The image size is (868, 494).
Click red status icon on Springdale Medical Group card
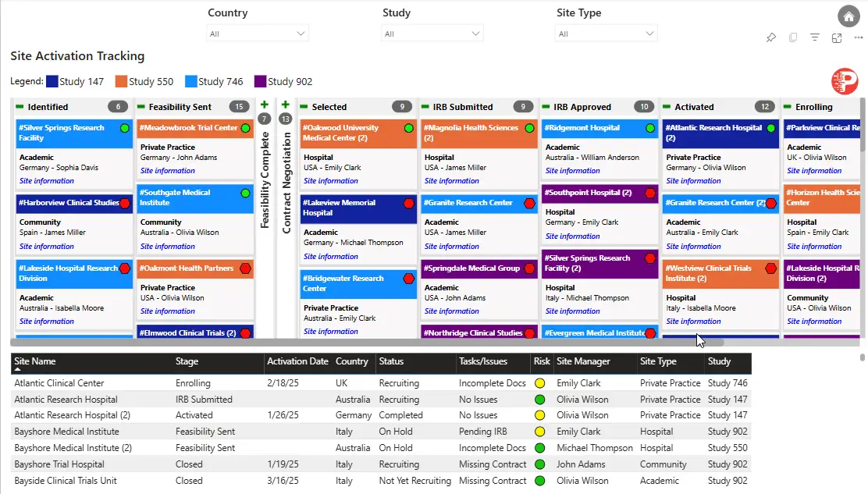click(x=529, y=268)
